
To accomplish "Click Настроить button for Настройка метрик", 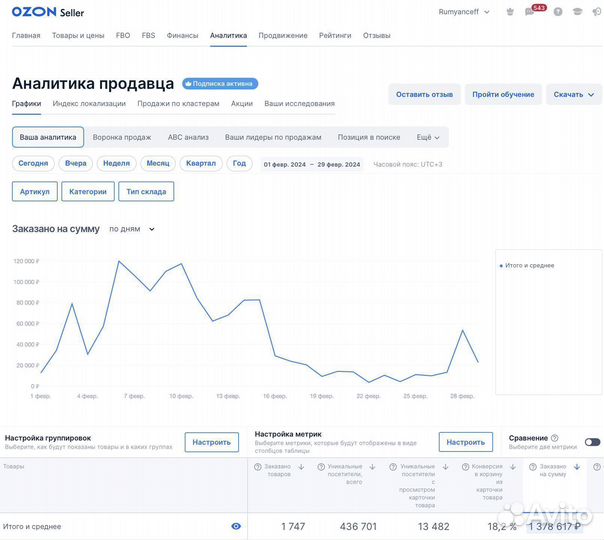I will pyautogui.click(x=466, y=442).
